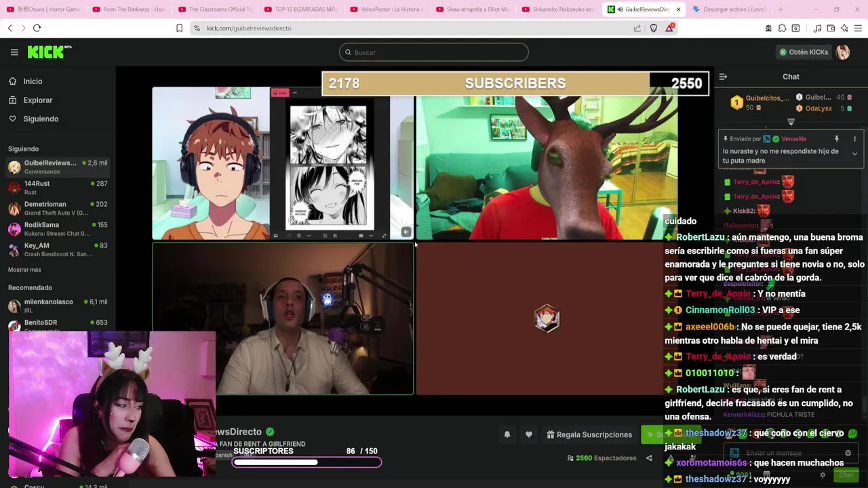Open the Brave playlist music icon
This screenshot has width=868, height=488.
818,28
